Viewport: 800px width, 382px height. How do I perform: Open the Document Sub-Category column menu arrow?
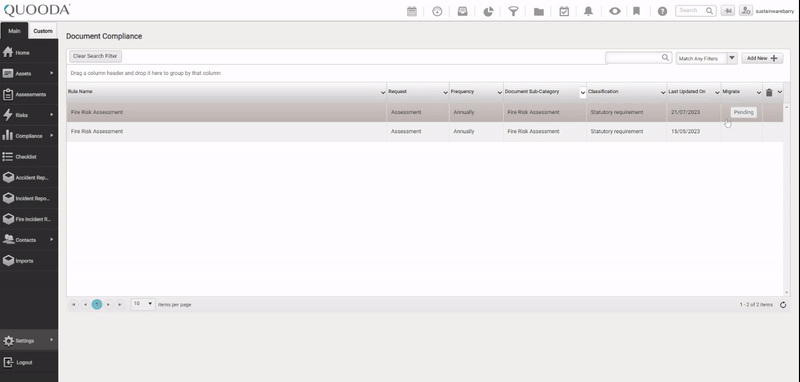pos(583,92)
